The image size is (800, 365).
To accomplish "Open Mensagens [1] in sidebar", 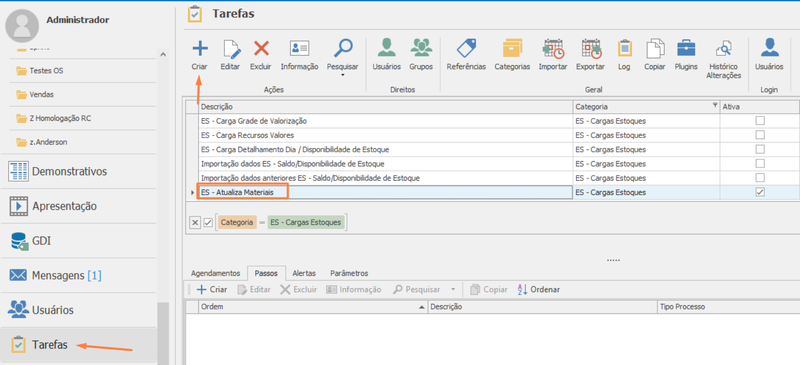I will 79,276.
